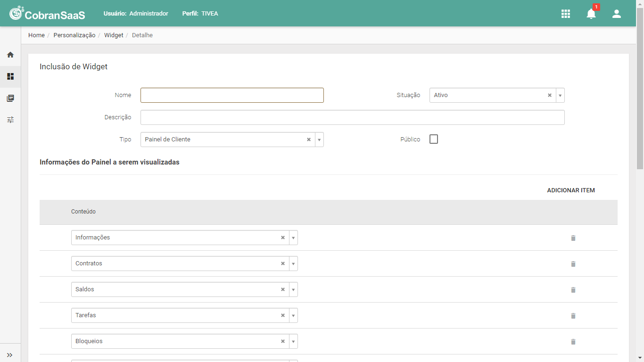The height and width of the screenshot is (362, 644).
Task: Delete the Bloqueios row
Action: [573, 342]
